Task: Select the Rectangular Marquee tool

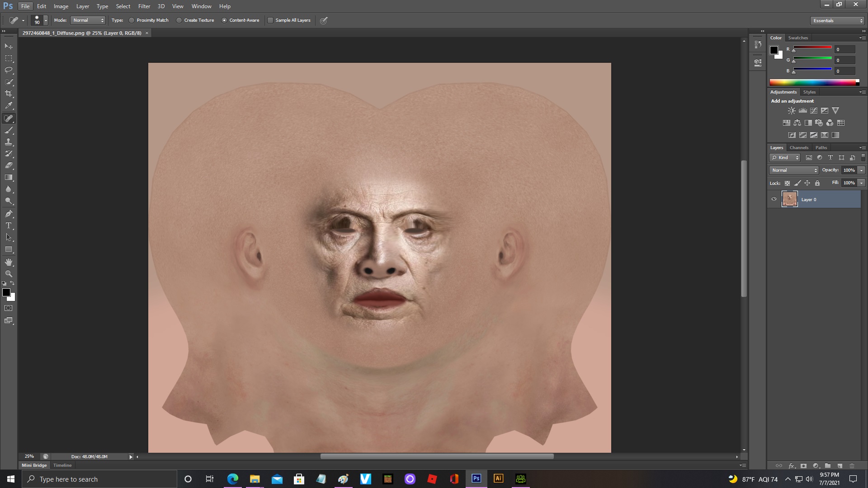Action: [x=9, y=58]
